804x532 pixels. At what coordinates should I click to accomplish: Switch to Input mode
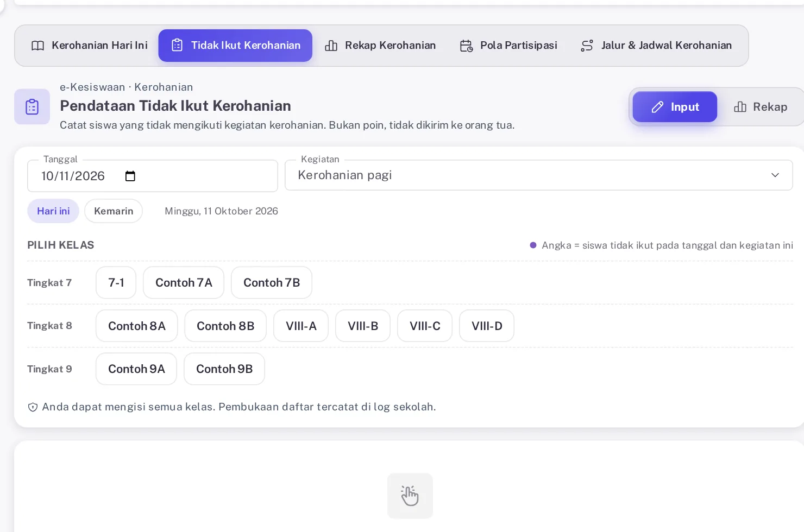click(675, 107)
